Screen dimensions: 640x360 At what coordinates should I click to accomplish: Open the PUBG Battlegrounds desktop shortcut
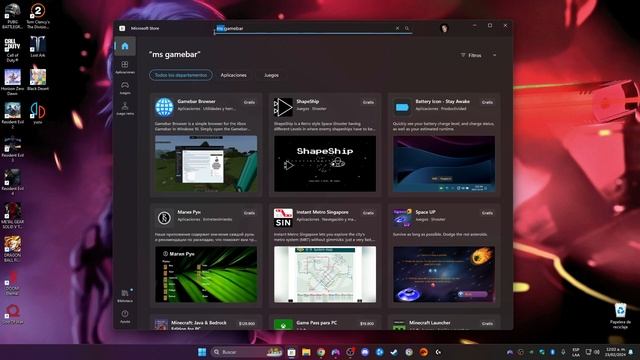[x=12, y=16]
